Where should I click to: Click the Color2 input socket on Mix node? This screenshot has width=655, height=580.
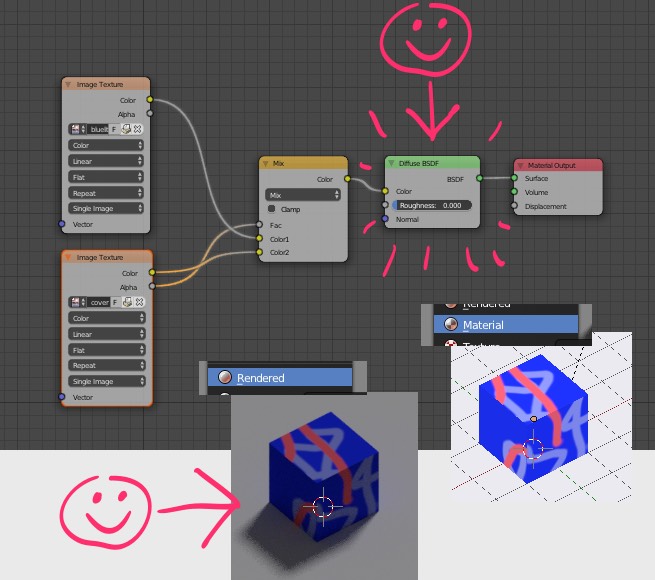pos(259,252)
